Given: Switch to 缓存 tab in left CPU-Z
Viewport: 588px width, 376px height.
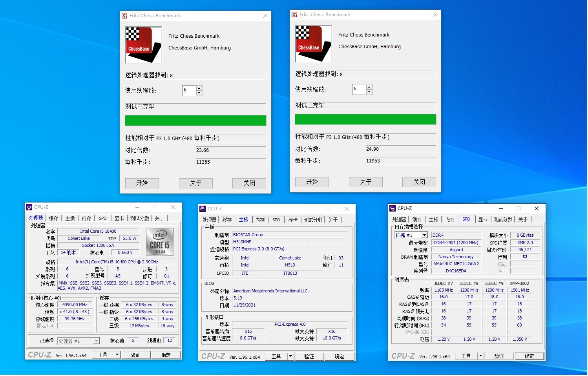Looking at the screenshot, I should pos(54,218).
